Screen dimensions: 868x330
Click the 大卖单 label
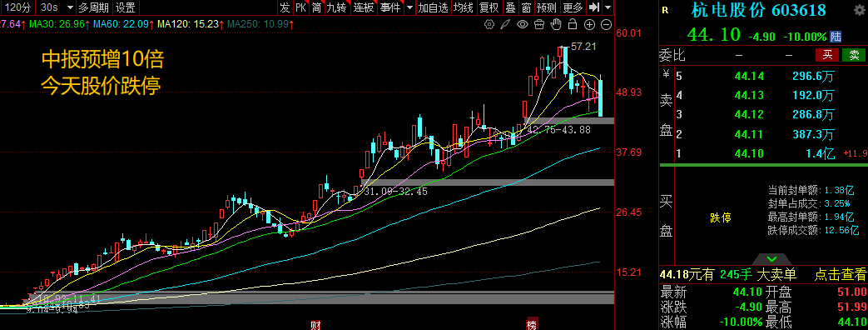pyautogui.click(x=776, y=274)
